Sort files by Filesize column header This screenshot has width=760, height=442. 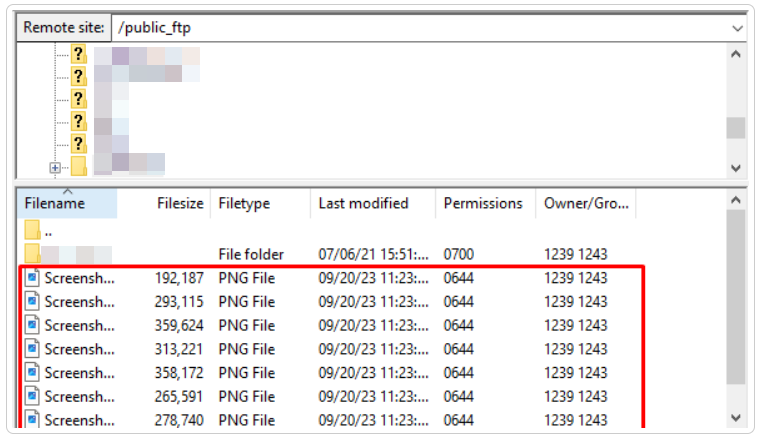point(179,203)
